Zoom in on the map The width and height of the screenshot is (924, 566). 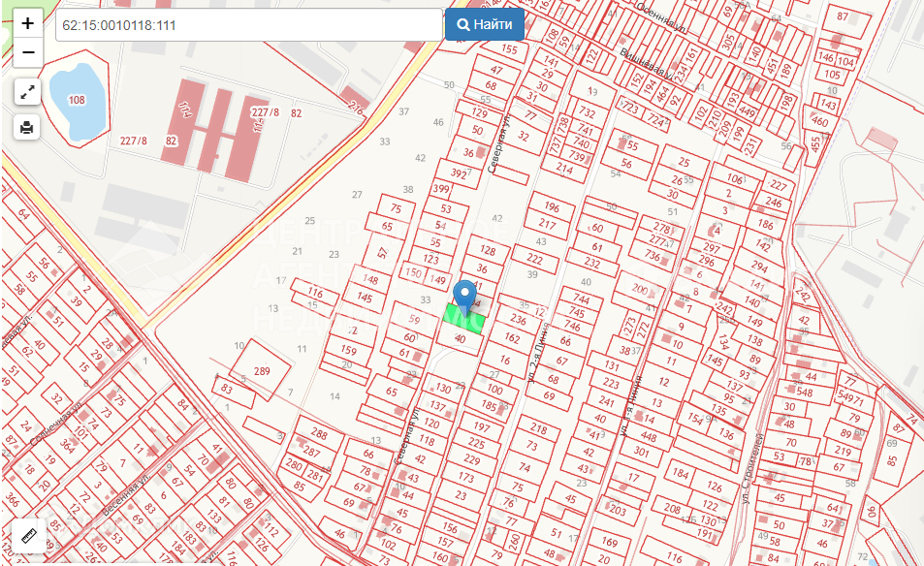point(28,23)
